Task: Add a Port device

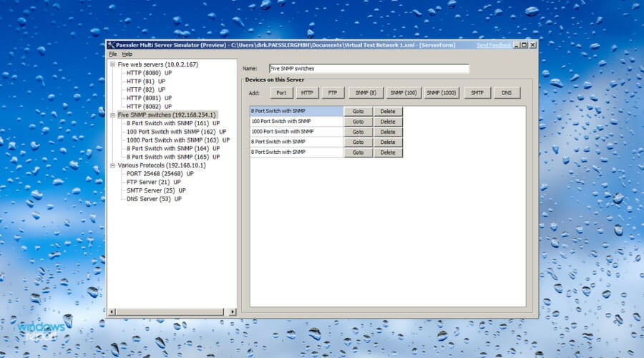Action: point(281,93)
